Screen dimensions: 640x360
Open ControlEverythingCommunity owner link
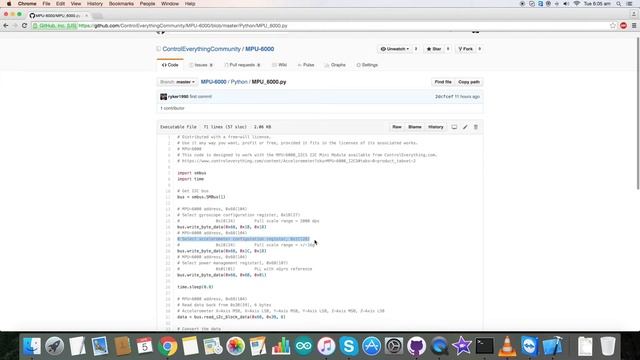click(x=202, y=49)
